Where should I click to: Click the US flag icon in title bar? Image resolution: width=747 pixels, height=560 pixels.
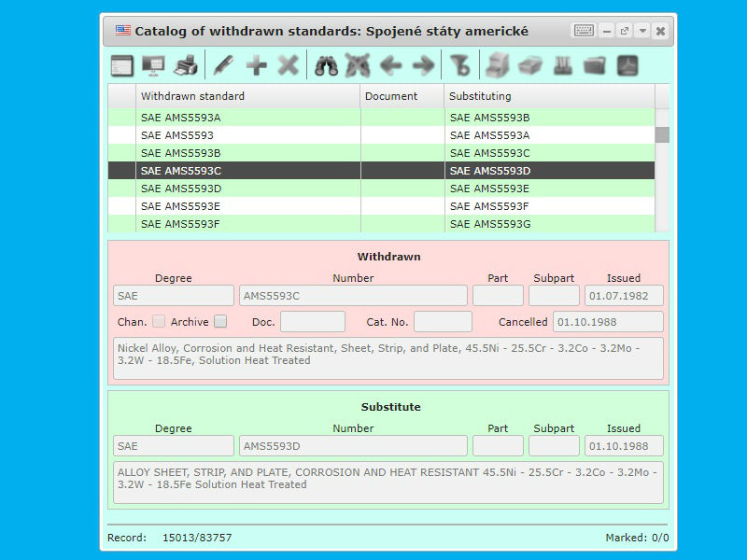(123, 31)
